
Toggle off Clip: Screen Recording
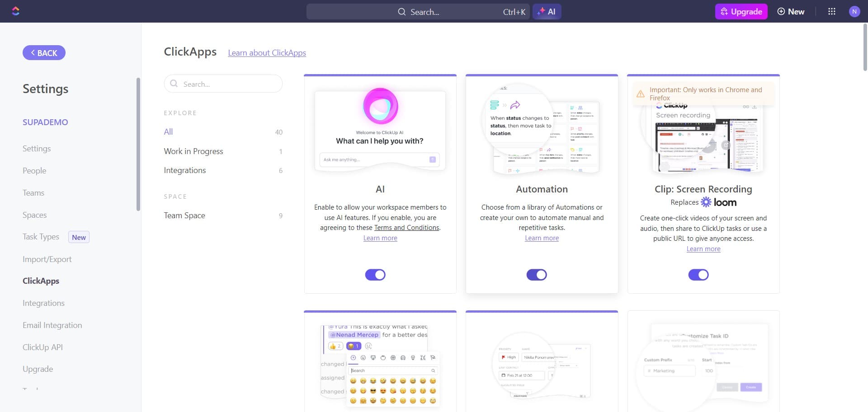(698, 275)
